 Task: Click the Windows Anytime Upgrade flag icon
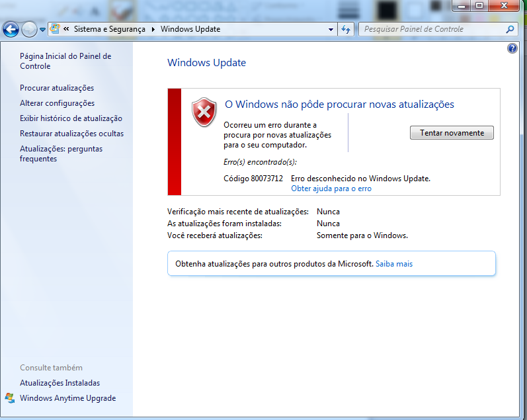pos(10,398)
